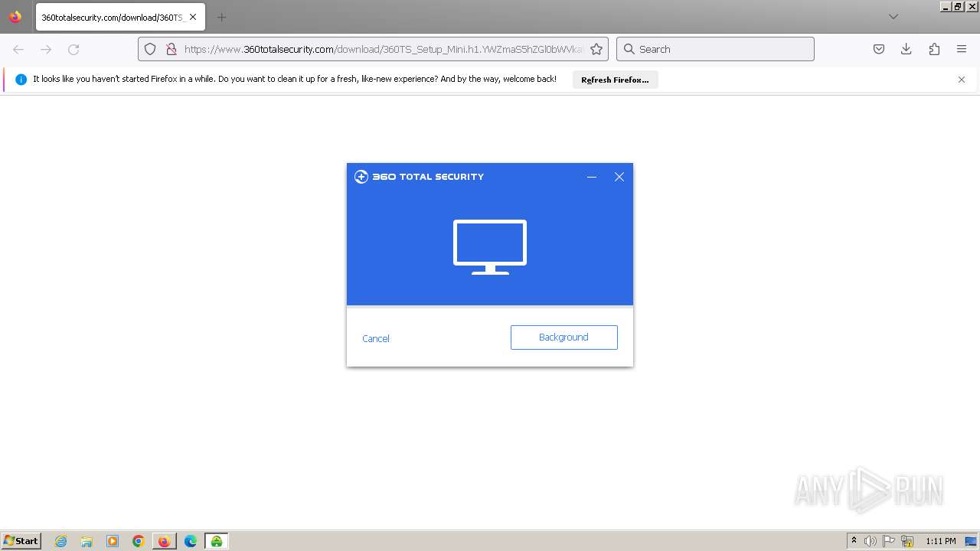Click the taskbar clock showing 1:11 PM
980x551 pixels.
pos(941,541)
